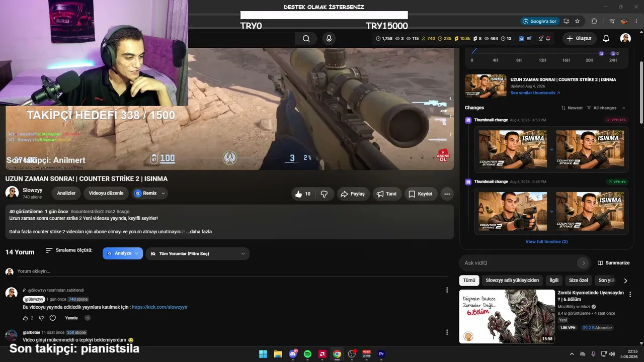Open Zombi Kıyametinde Uyansaydın video thumbnail
This screenshot has height=362, width=644.
(x=507, y=317)
